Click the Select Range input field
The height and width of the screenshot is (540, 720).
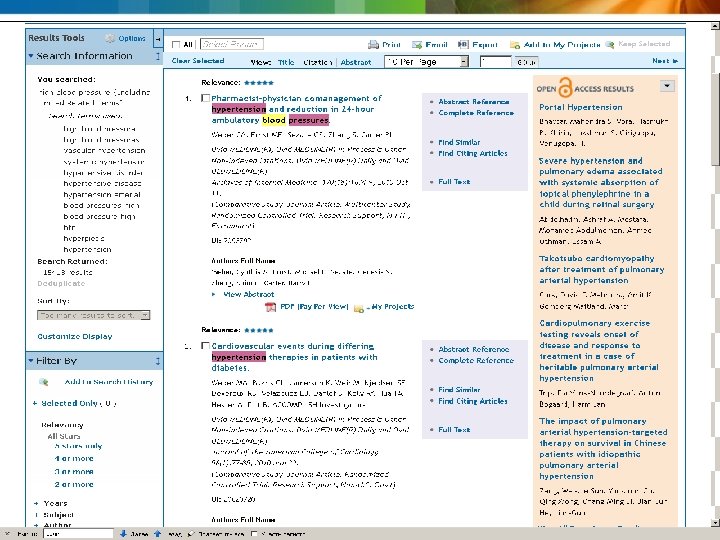tap(232, 45)
